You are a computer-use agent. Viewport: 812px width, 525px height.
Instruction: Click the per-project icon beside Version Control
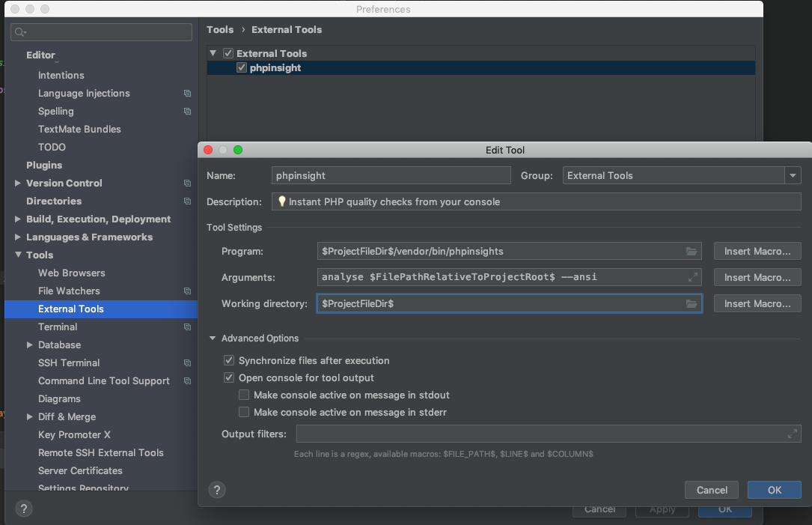(x=187, y=183)
